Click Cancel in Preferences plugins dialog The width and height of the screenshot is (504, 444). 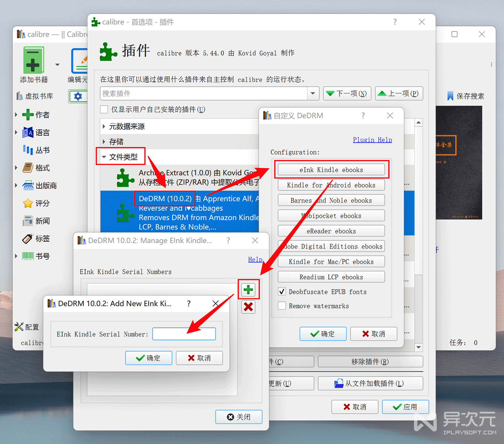[x=355, y=407]
